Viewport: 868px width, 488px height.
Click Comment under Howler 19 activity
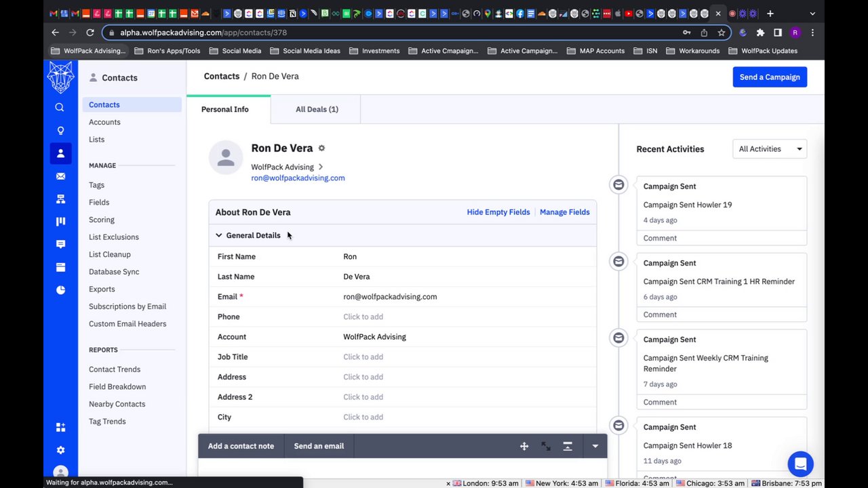coord(660,238)
